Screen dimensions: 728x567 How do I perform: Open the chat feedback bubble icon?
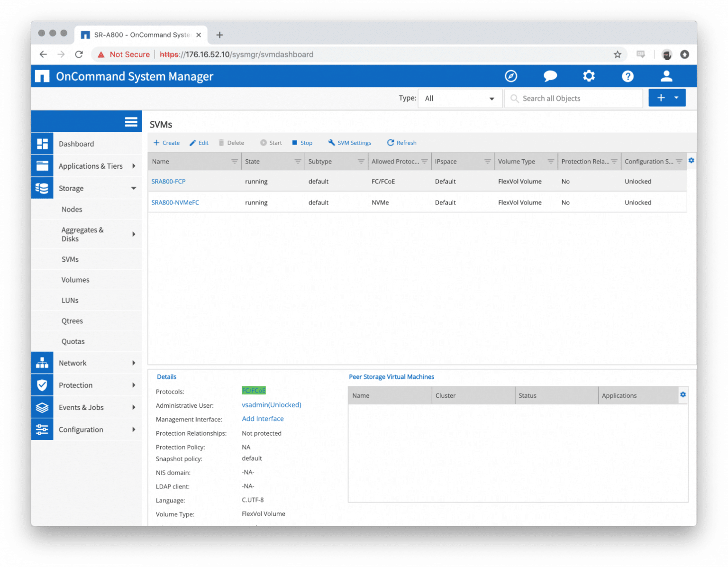pos(550,76)
